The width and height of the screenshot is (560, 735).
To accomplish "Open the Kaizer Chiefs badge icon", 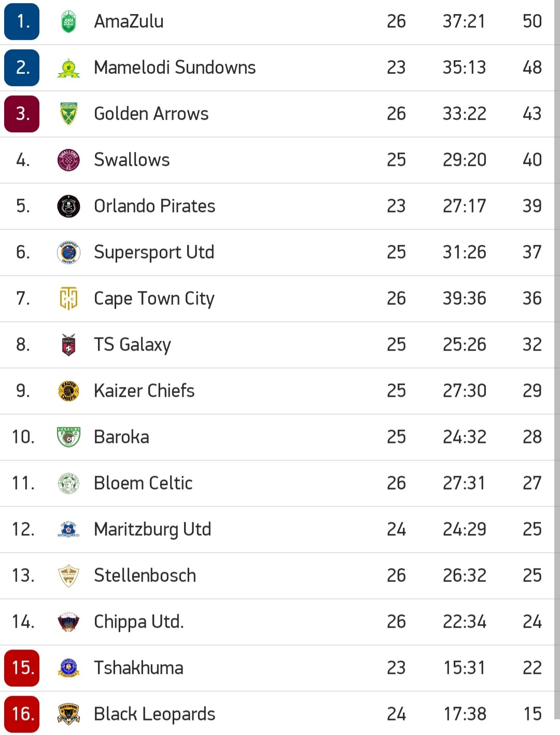I will coord(68,391).
